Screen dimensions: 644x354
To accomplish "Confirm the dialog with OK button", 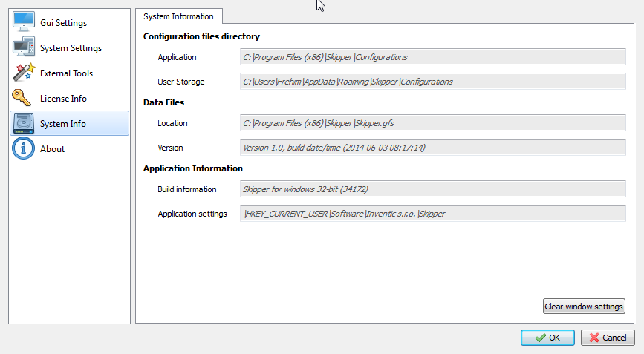I will click(x=547, y=338).
